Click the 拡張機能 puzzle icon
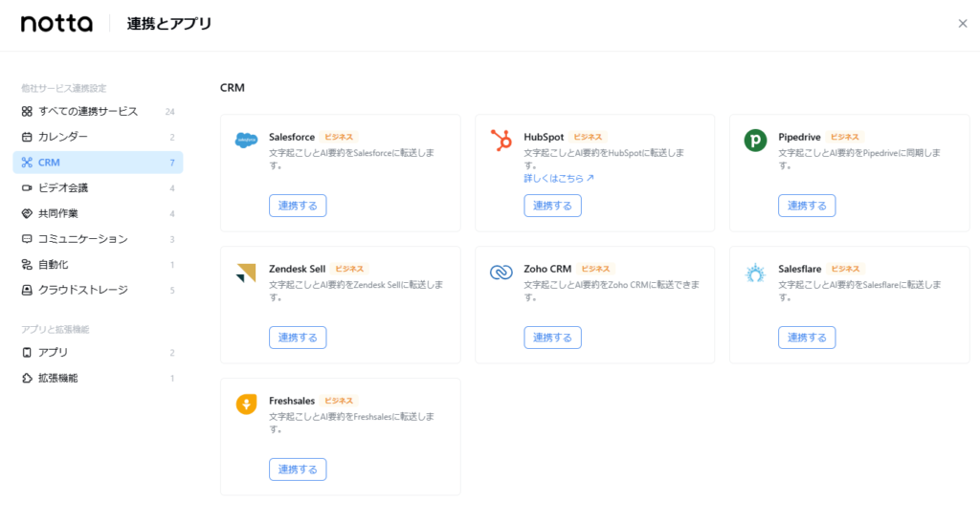 (27, 378)
